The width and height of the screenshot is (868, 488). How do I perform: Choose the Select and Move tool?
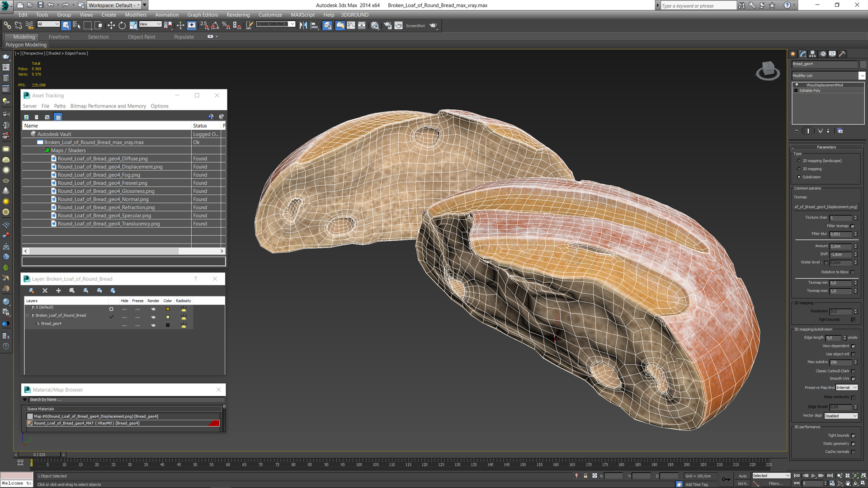(111, 25)
